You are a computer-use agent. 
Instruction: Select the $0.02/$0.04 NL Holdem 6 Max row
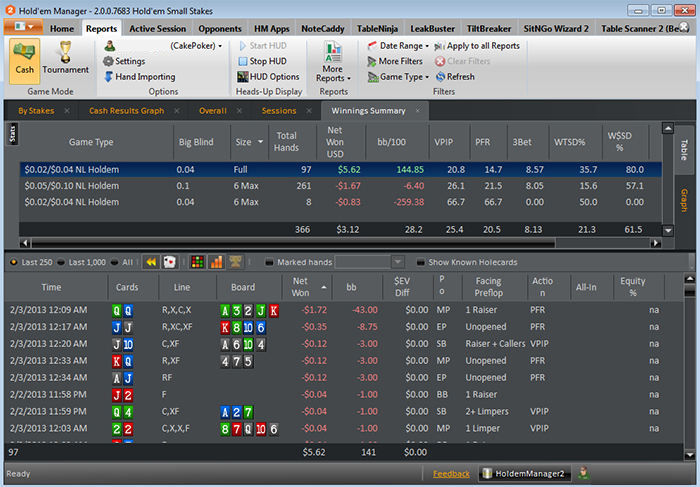pyautogui.click(x=340, y=202)
